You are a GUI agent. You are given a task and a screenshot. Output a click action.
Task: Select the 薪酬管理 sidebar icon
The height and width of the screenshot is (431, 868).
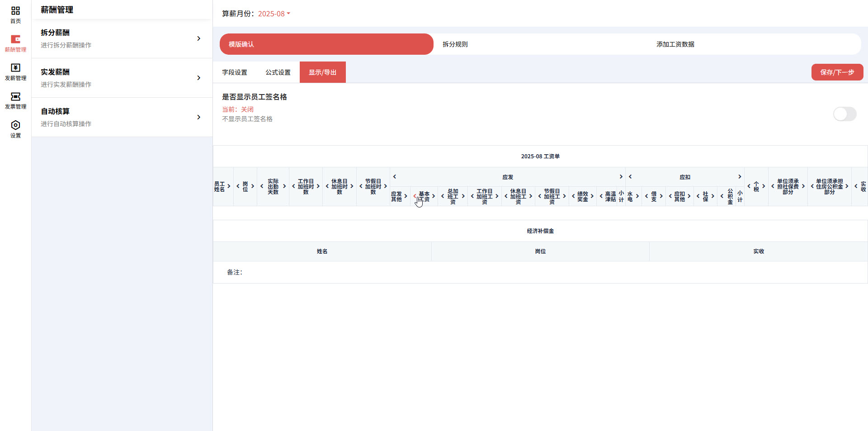coord(15,43)
